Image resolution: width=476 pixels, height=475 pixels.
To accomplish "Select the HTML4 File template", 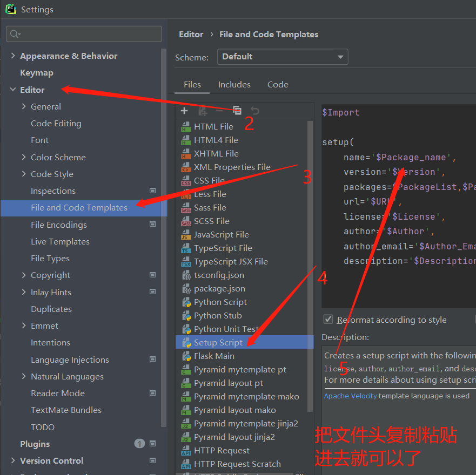I will [216, 140].
